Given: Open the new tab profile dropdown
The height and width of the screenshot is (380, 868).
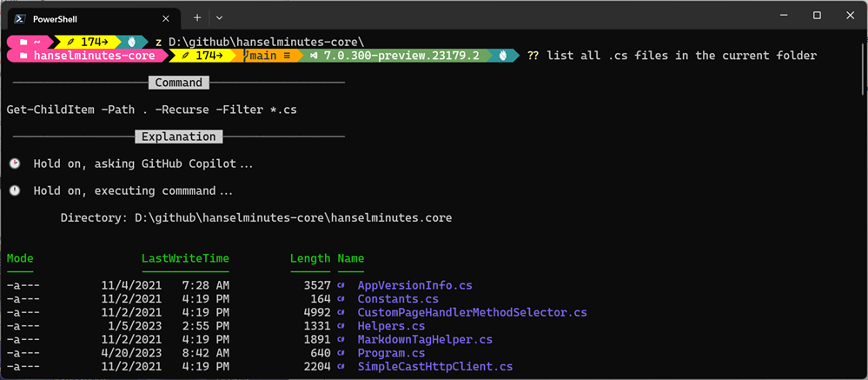Looking at the screenshot, I should point(219,17).
